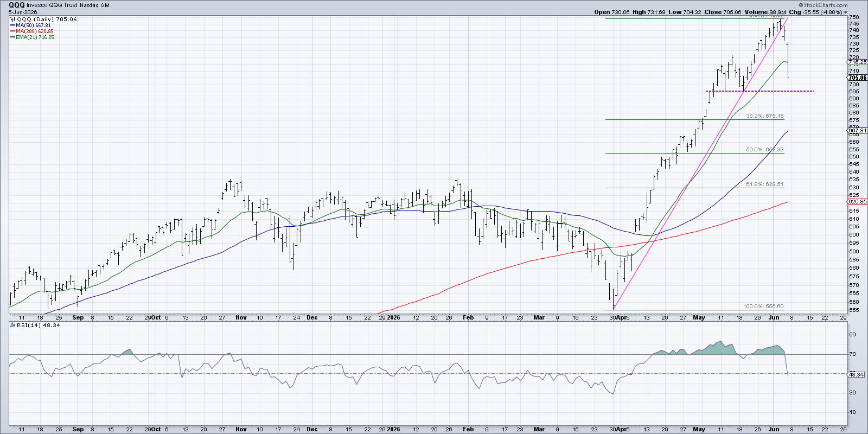Viewport: 868px width, 434px height.
Task: Click the 695 price axis label
Action: pos(854,92)
